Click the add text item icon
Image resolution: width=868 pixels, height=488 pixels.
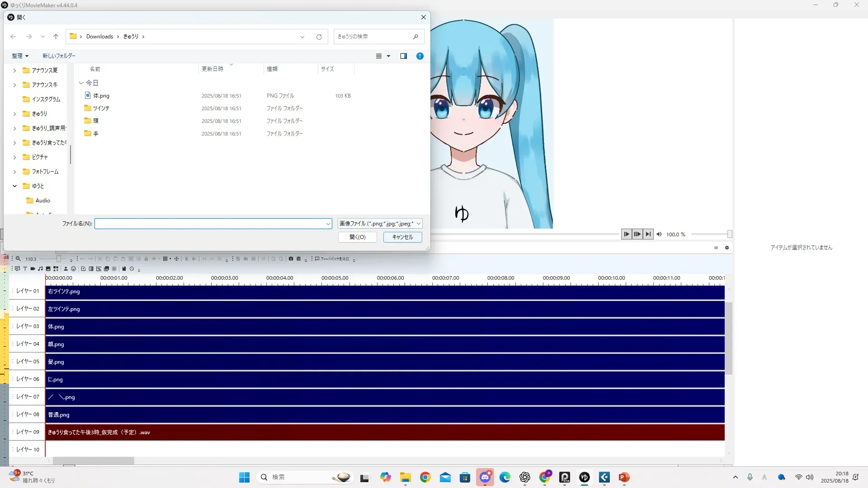click(25, 269)
